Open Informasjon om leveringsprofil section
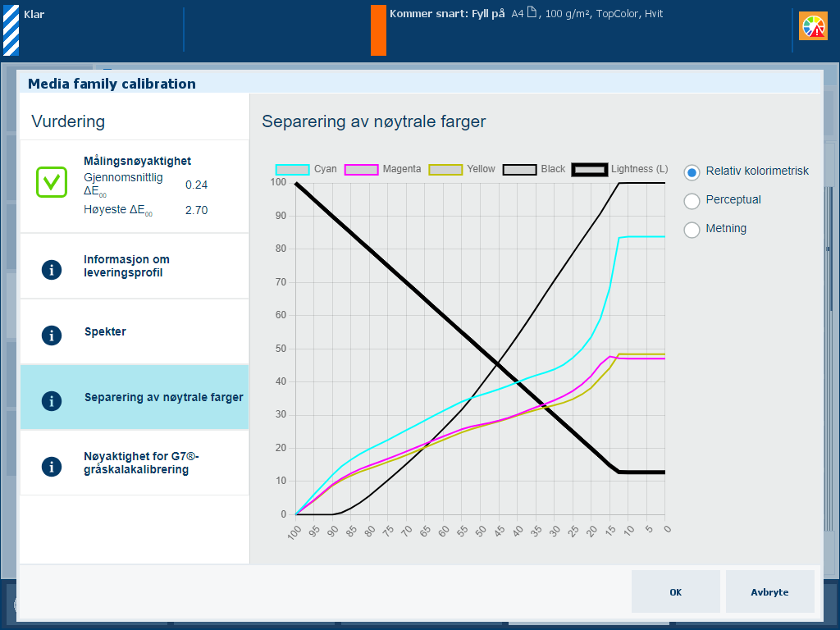 135,267
